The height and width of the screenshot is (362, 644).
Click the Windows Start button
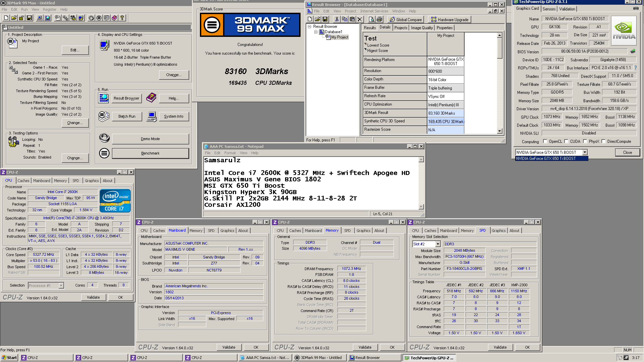[x=9, y=358]
